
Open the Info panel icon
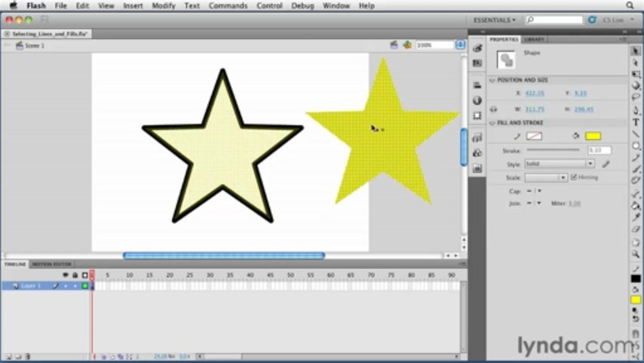coord(477,100)
